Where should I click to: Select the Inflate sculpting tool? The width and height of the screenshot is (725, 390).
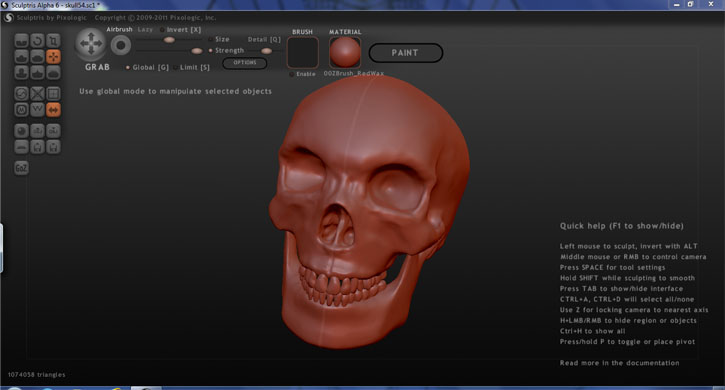(21, 73)
